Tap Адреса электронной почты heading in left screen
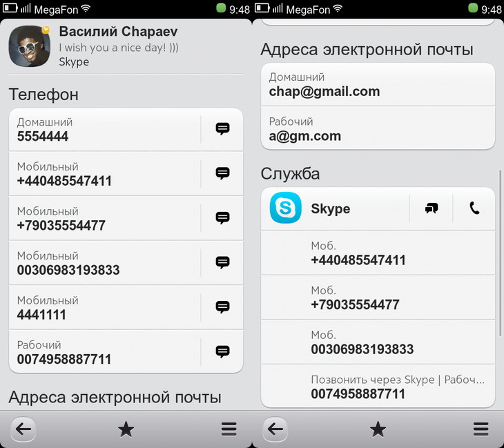The width and height of the screenshot is (504, 448). pos(115,397)
